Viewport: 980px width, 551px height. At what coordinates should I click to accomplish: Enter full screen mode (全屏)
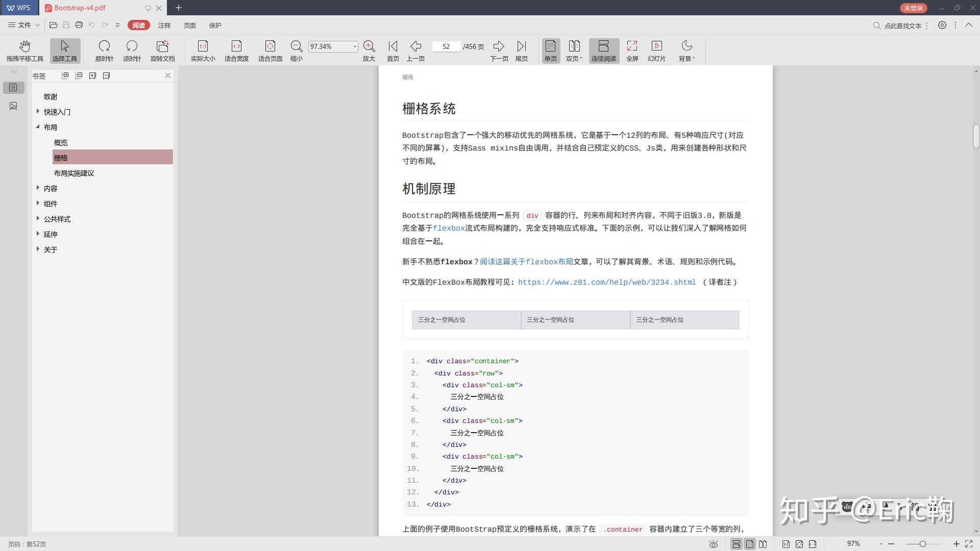tap(632, 51)
